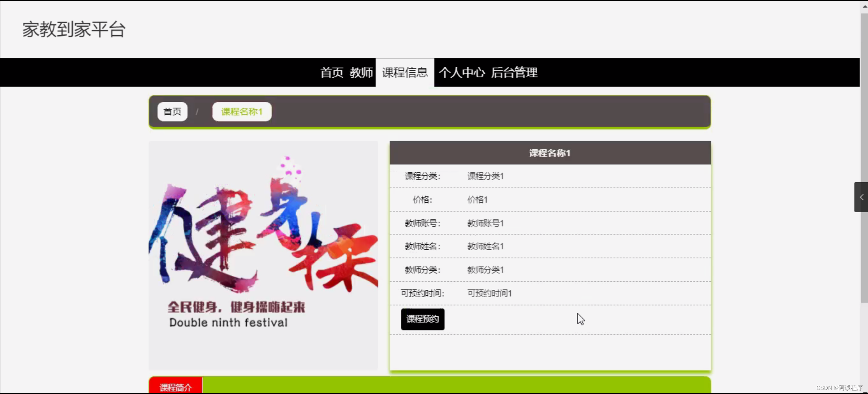Click the 价格1 price field

(477, 200)
